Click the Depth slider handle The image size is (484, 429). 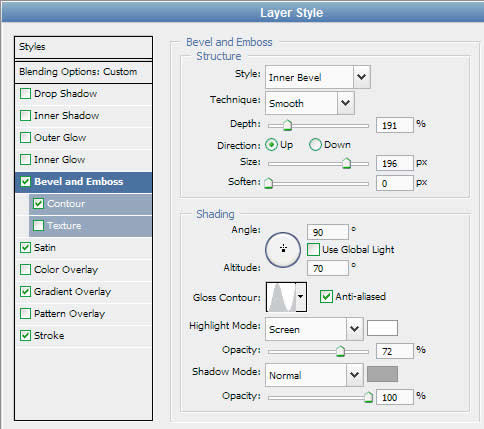(x=287, y=126)
